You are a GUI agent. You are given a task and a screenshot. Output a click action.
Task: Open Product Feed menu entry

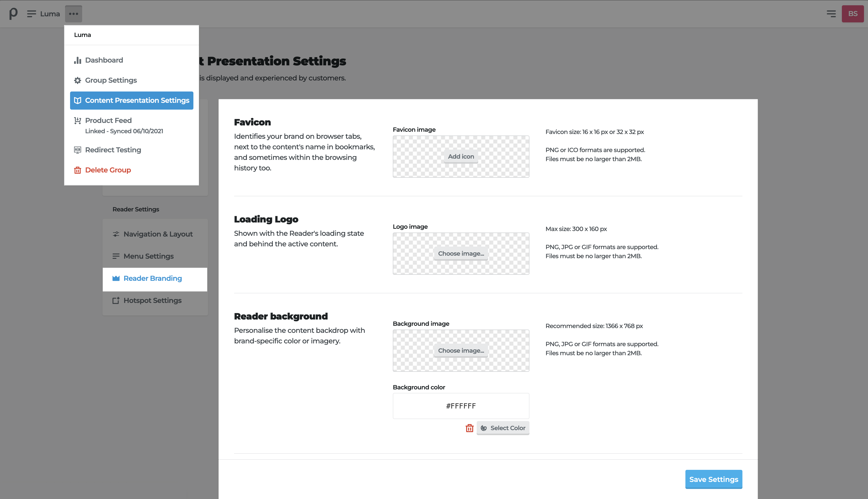(x=108, y=121)
